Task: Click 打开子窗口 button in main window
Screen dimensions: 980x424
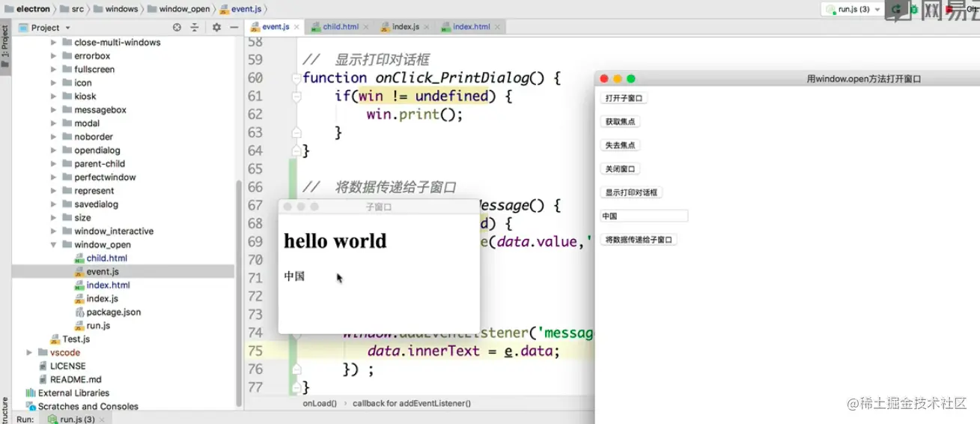Action: [x=624, y=98]
